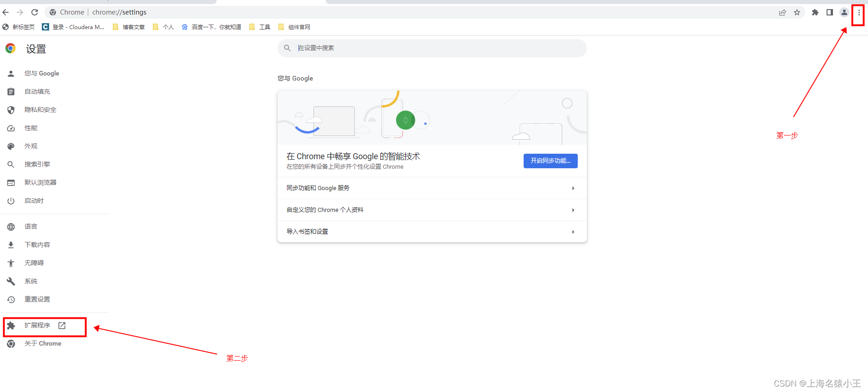Toggle the side panel icon

[830, 12]
